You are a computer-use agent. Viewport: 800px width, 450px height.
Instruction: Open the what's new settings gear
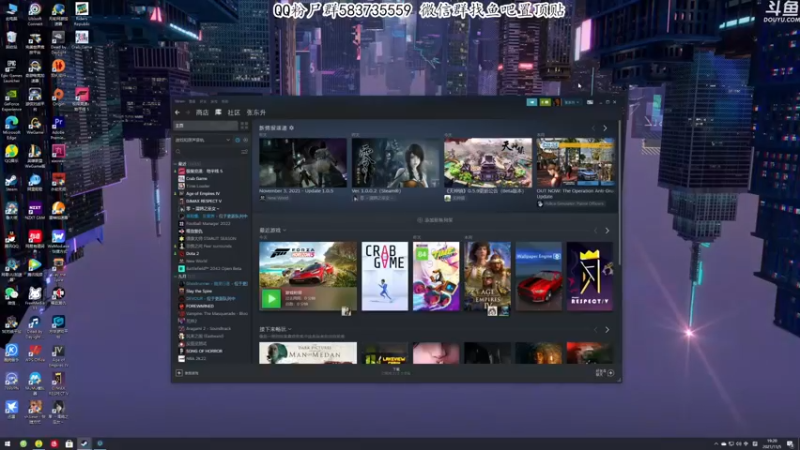click(x=291, y=128)
